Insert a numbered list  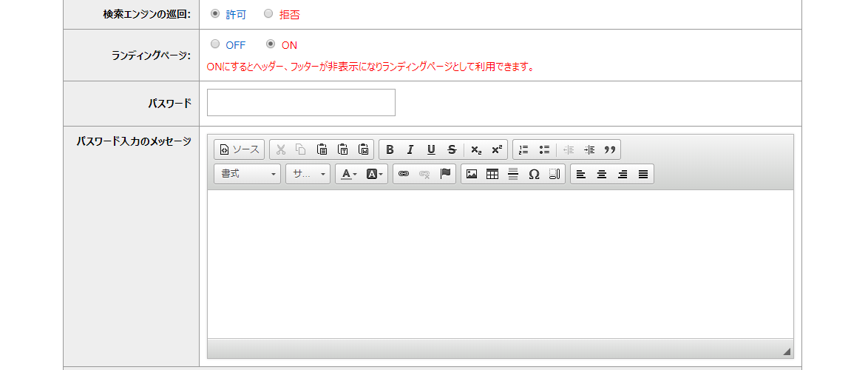click(x=523, y=149)
